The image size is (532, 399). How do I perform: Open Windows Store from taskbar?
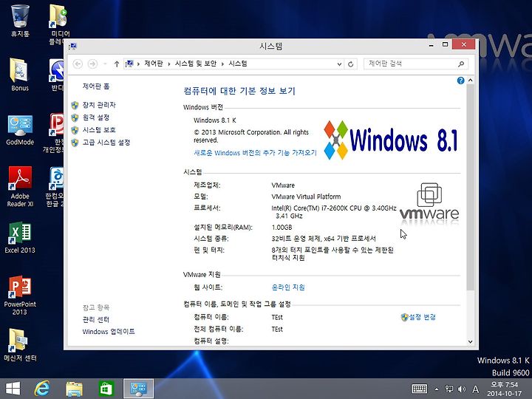click(106, 389)
